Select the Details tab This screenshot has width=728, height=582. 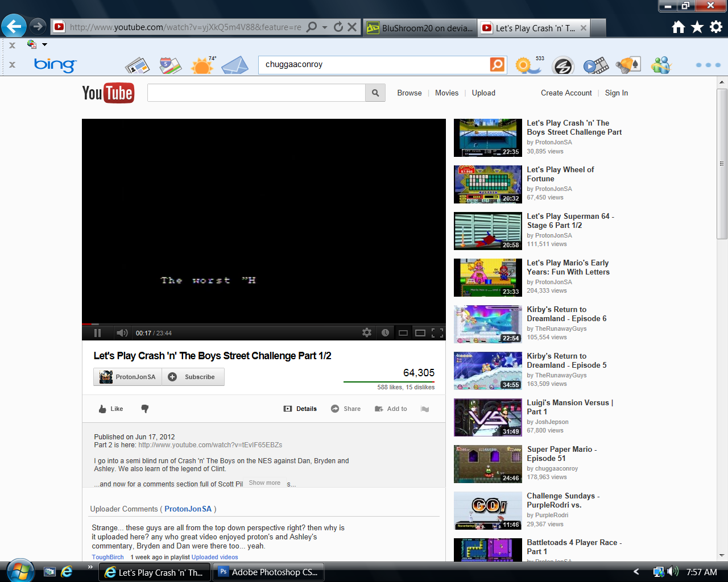pyautogui.click(x=300, y=409)
